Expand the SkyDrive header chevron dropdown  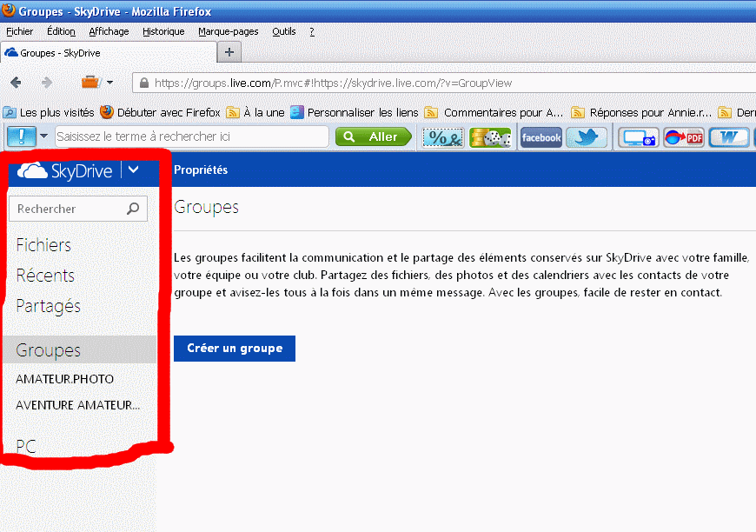134,170
